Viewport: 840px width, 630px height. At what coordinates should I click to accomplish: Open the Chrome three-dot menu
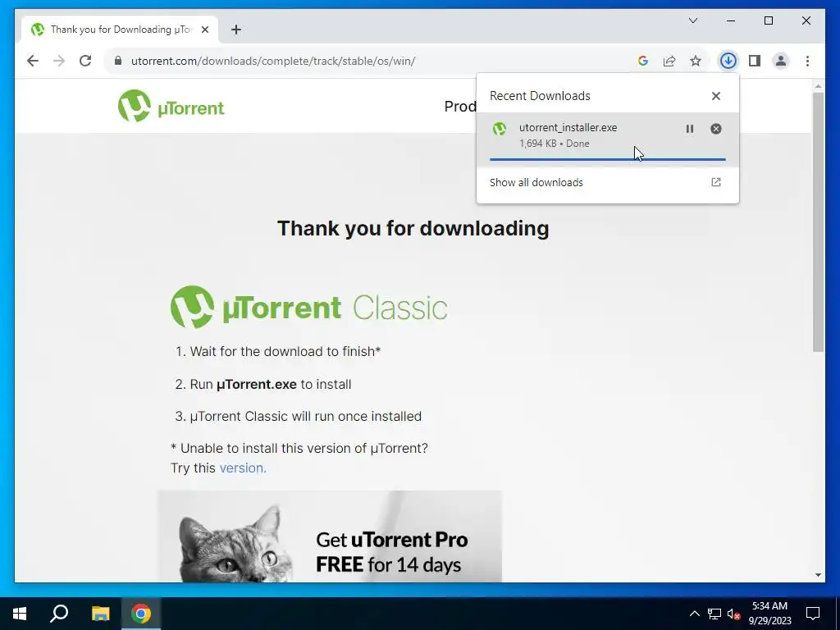pos(807,61)
